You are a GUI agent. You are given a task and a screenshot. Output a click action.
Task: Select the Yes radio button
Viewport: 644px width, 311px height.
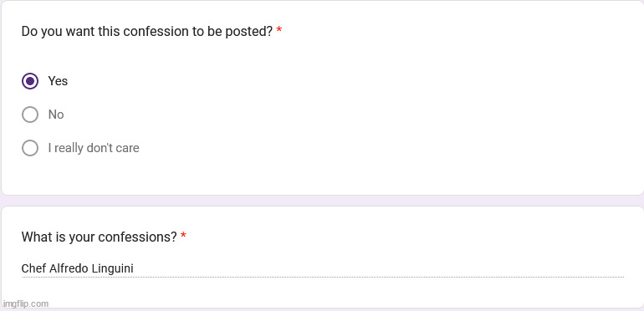point(30,81)
